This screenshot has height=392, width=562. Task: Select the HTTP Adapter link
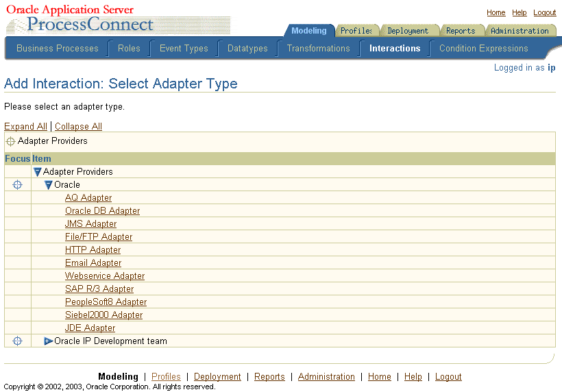tap(93, 249)
